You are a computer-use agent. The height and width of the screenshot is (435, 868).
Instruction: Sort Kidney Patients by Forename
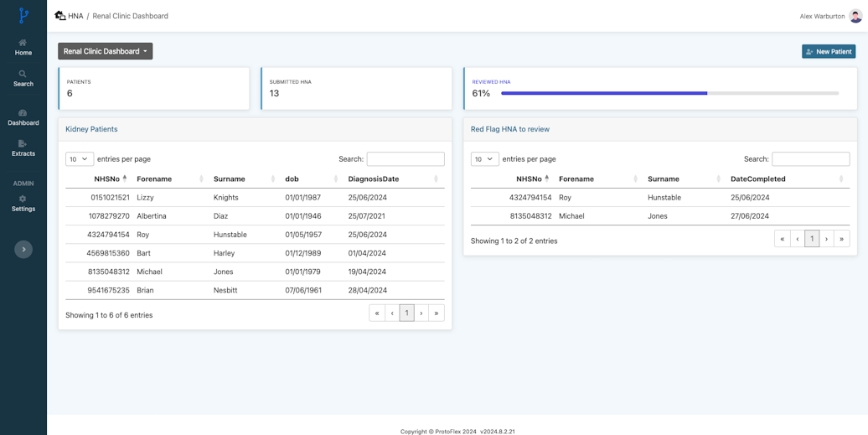171,179
